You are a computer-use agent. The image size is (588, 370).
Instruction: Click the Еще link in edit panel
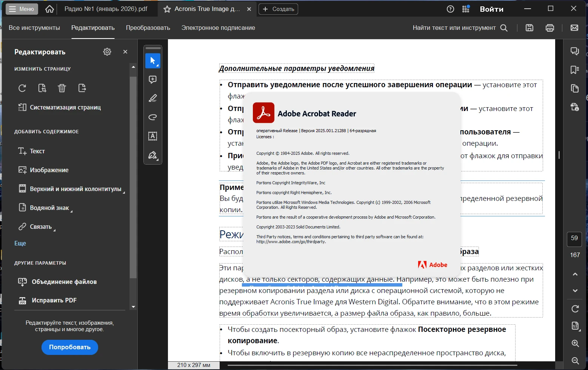click(x=20, y=243)
